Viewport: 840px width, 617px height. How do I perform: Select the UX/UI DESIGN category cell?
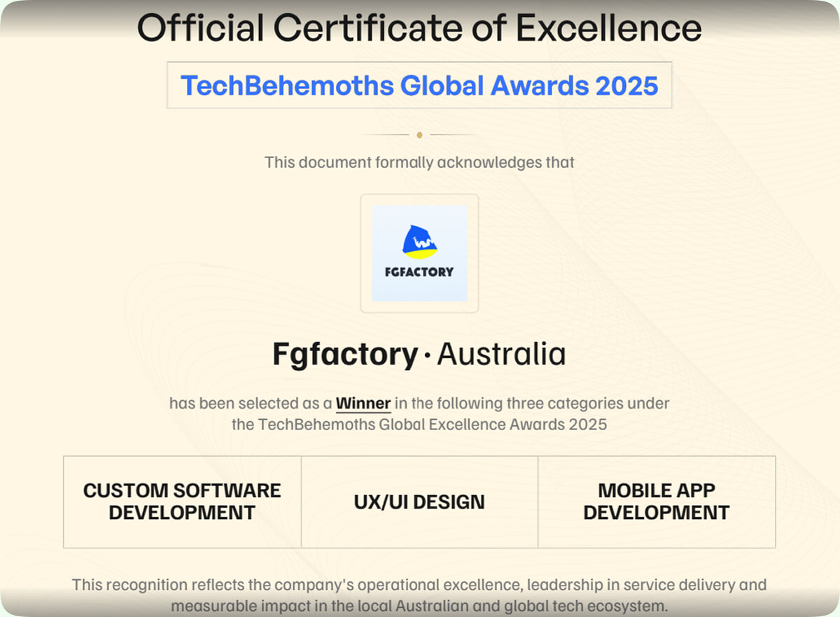(x=419, y=502)
